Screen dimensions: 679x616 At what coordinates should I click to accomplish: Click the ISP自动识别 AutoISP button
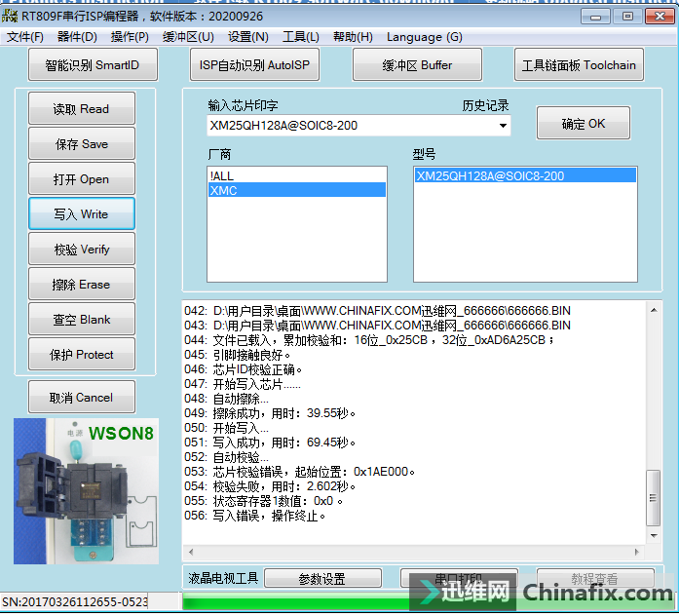[x=254, y=65]
